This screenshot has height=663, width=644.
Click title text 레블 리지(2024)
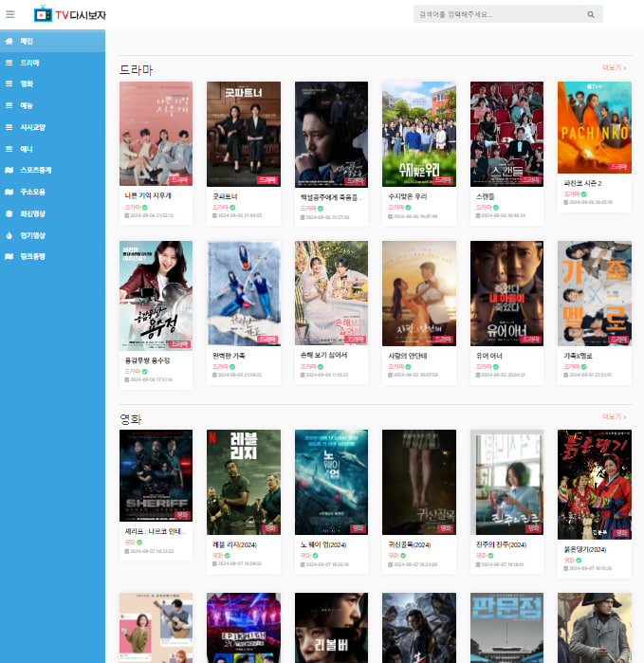click(234, 545)
